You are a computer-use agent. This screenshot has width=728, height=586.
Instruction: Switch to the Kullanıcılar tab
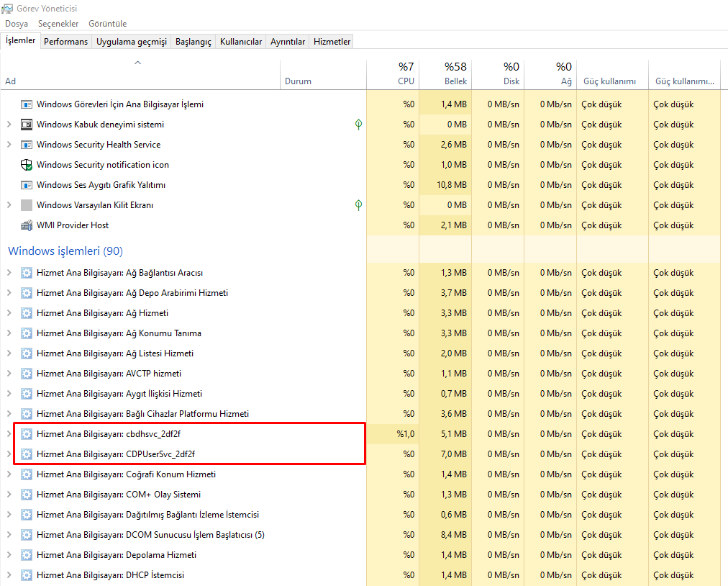point(240,41)
